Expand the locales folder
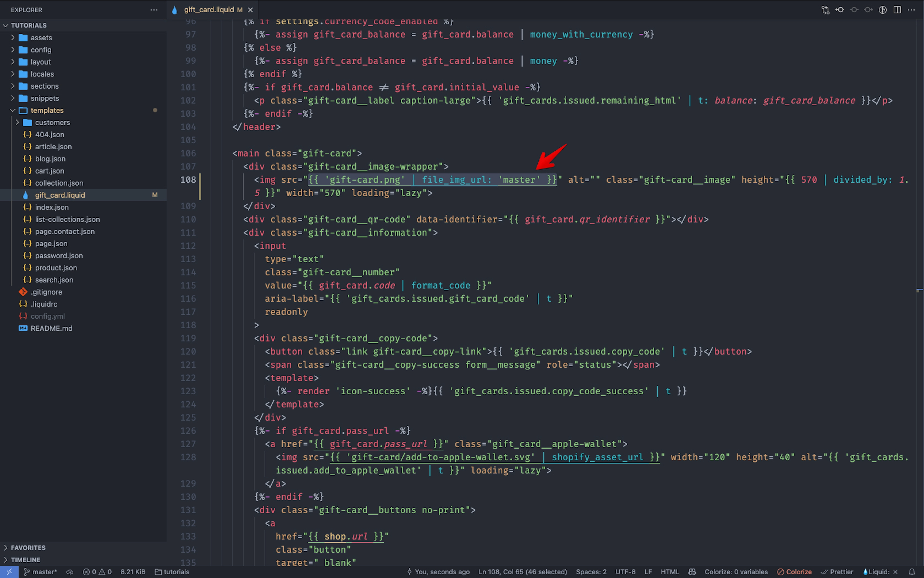 [83, 74]
